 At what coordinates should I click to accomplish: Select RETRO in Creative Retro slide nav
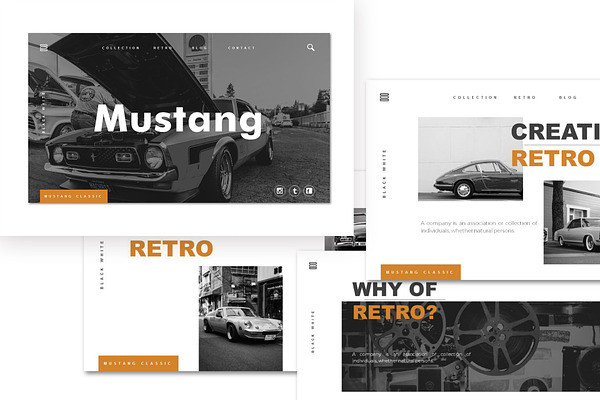[x=525, y=98]
